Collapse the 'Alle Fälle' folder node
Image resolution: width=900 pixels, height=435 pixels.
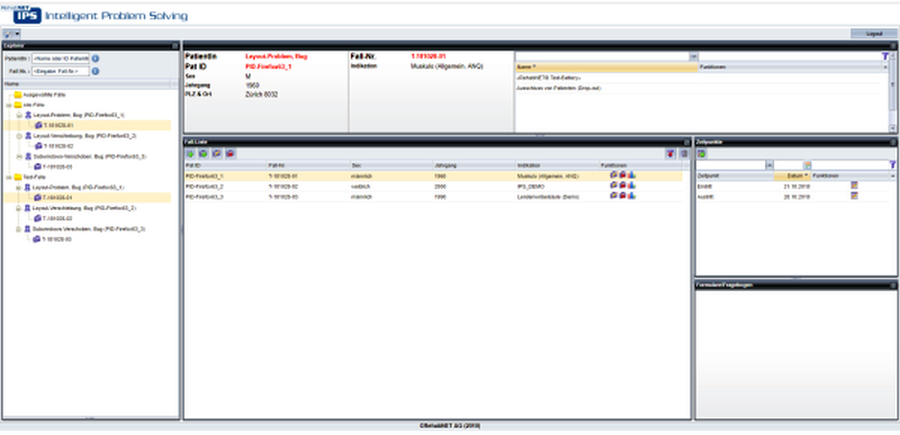click(8, 105)
